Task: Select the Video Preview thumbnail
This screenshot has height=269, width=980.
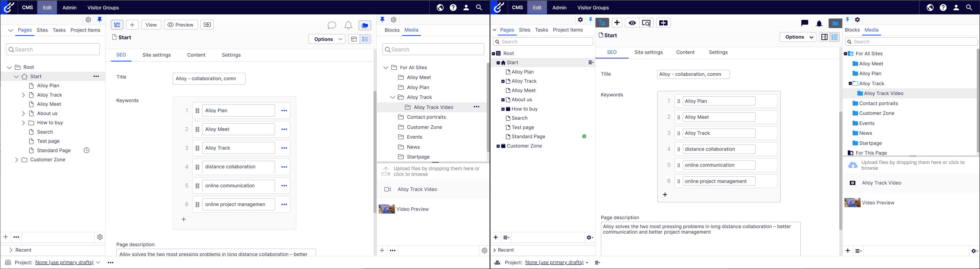Action: click(x=387, y=208)
